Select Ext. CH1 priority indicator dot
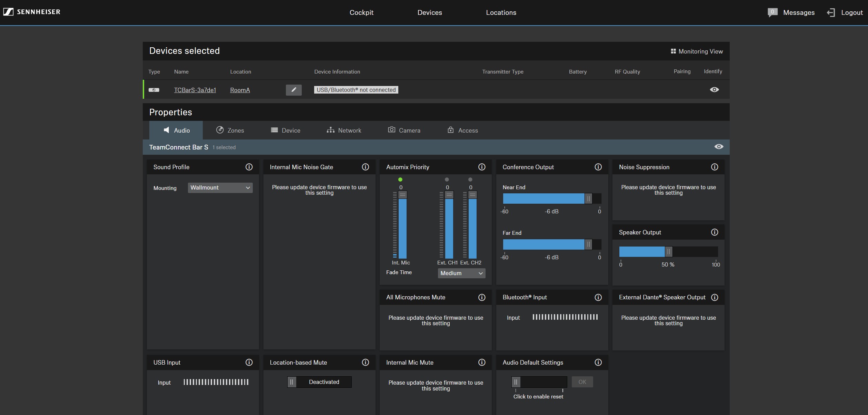 (447, 180)
